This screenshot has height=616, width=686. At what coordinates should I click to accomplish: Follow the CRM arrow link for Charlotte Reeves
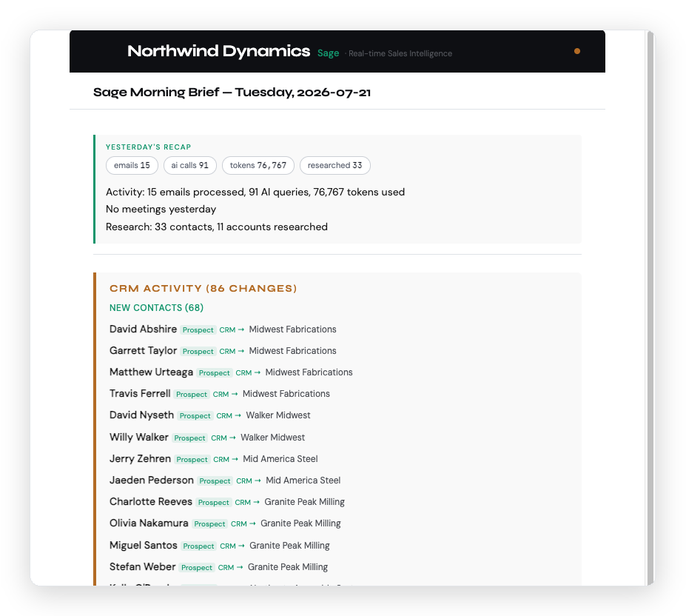point(246,503)
